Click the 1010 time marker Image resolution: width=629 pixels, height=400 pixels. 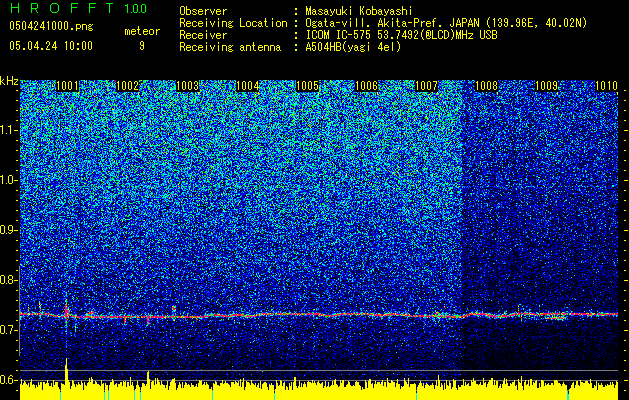(606, 86)
